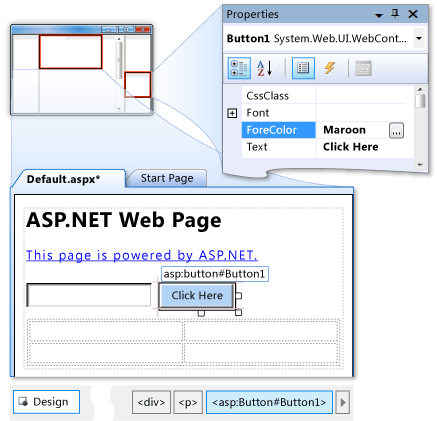Click the empty CssClass value field

[361, 96]
